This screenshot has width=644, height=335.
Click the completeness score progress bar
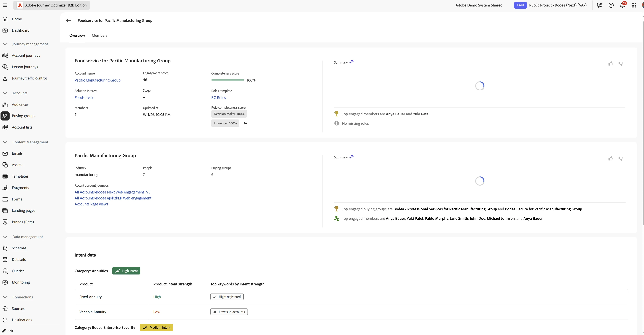[x=228, y=80]
